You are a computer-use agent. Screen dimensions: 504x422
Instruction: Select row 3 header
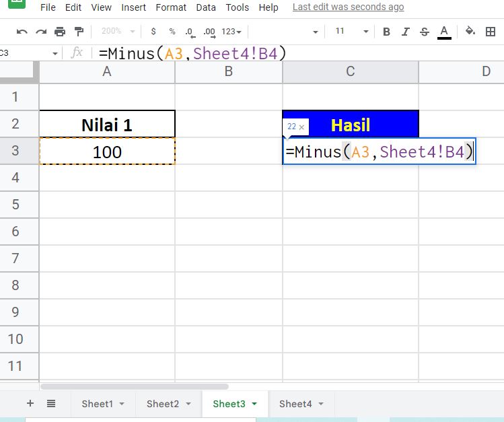[20, 151]
